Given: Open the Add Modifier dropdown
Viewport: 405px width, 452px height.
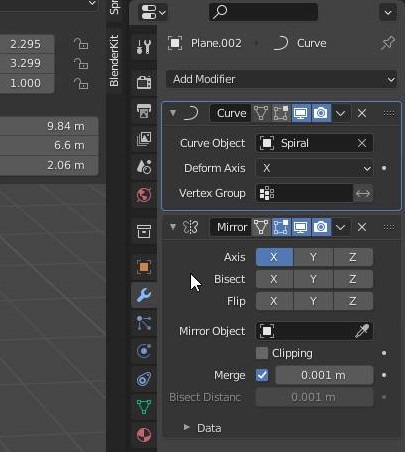Looking at the screenshot, I should pos(281,79).
